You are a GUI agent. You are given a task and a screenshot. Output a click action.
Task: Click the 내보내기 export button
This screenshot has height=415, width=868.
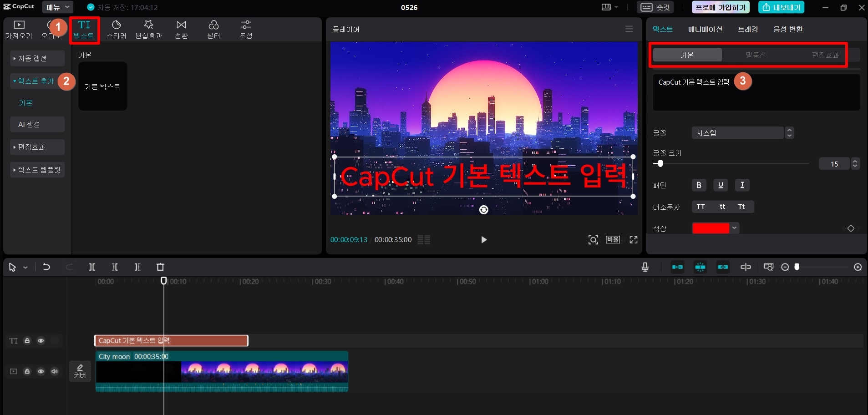(x=782, y=7)
